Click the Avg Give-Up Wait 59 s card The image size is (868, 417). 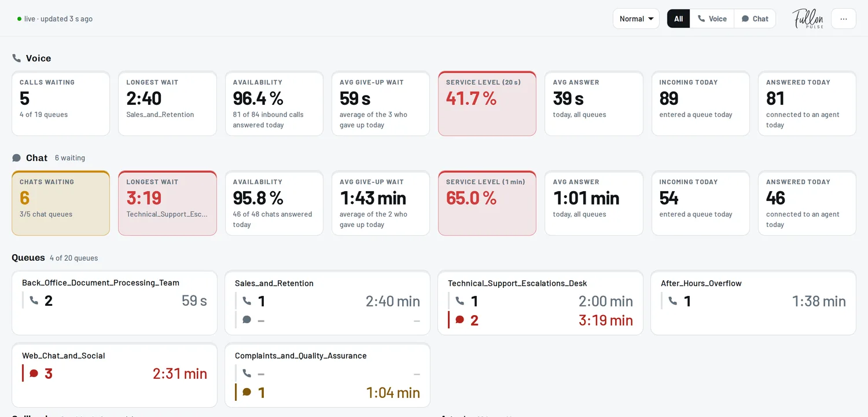381,104
